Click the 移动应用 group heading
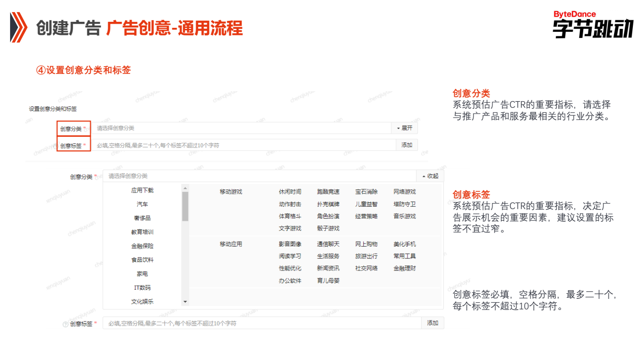 pos(231,244)
